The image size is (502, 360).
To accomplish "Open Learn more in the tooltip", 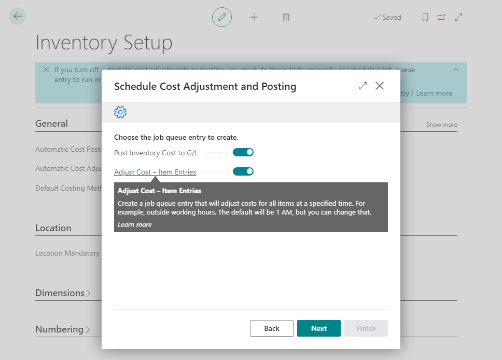I will pyautogui.click(x=135, y=225).
